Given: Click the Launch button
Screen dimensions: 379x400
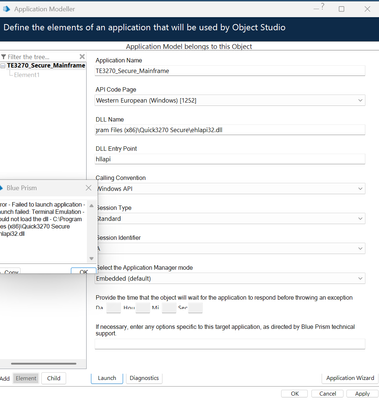Looking at the screenshot, I should point(107,378).
